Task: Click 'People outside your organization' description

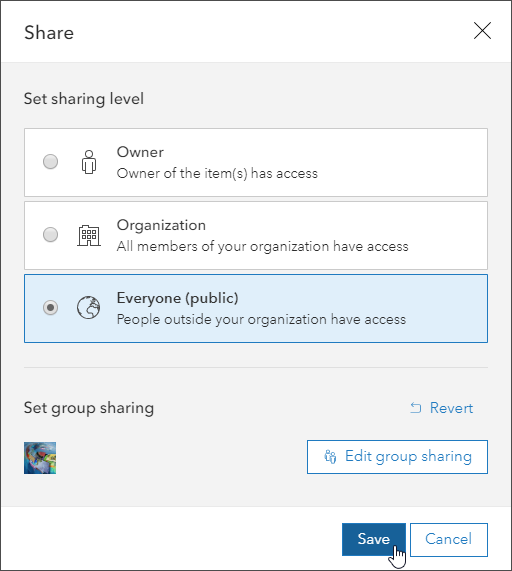Action: (x=261, y=319)
